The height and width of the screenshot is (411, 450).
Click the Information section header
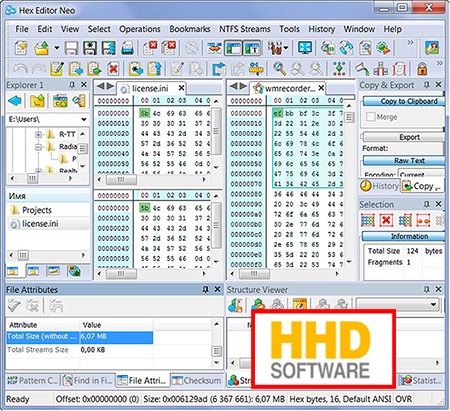(x=404, y=236)
